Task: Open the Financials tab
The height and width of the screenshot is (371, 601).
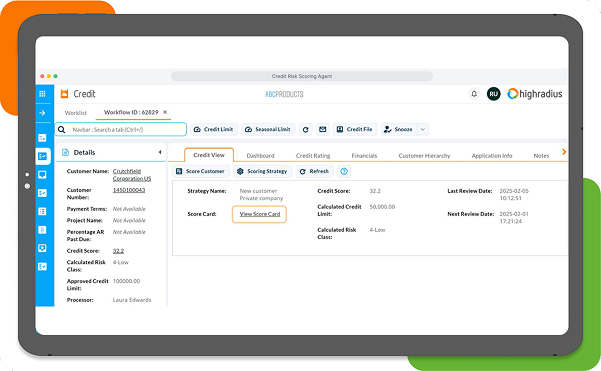Action: pyautogui.click(x=364, y=156)
